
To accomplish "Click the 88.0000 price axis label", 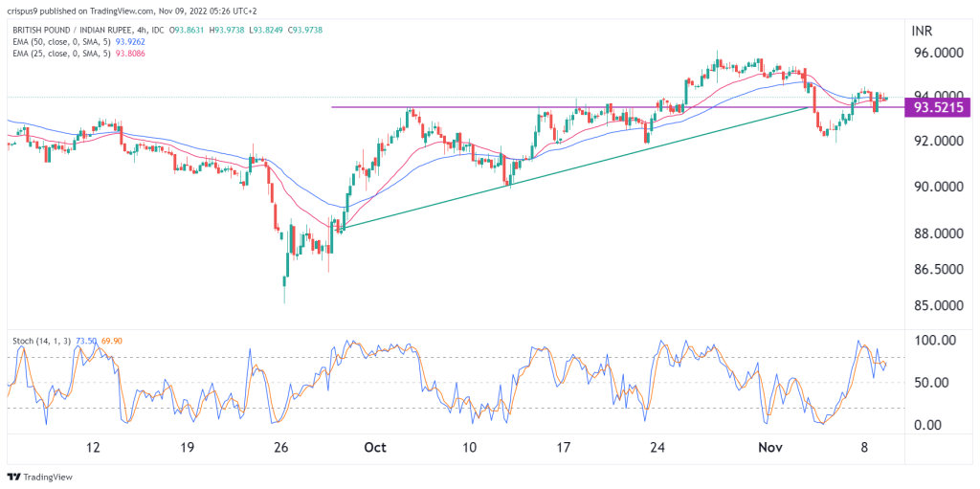I will point(938,233).
